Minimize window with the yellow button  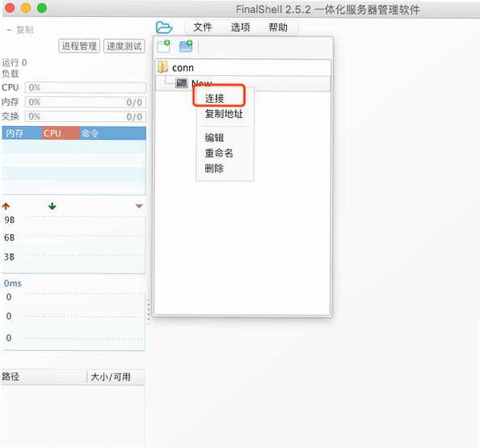pos(26,7)
